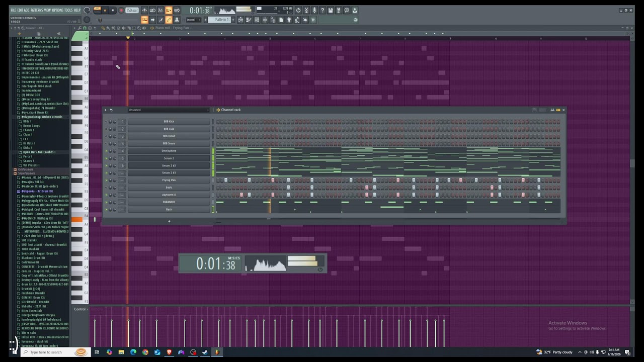The width and height of the screenshot is (644, 362).
Task: Click the tempo field showing 150
Action: pyautogui.click(x=131, y=10)
